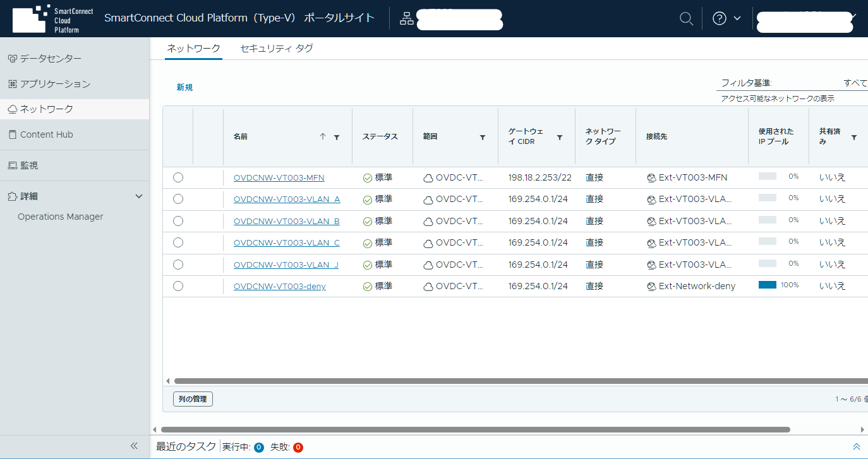Screen dimensions: 868x459
Task: Switch to the セキュリティ タグ tab
Action: tap(277, 49)
